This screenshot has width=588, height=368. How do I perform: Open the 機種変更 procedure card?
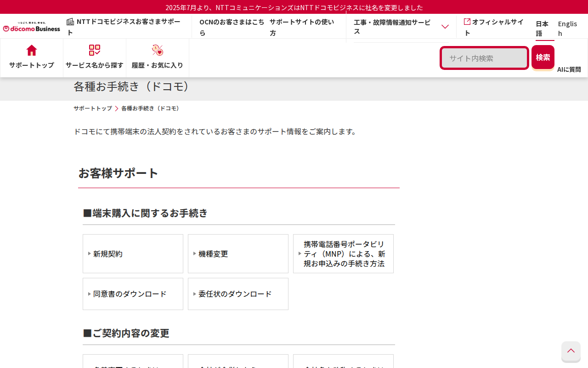238,253
